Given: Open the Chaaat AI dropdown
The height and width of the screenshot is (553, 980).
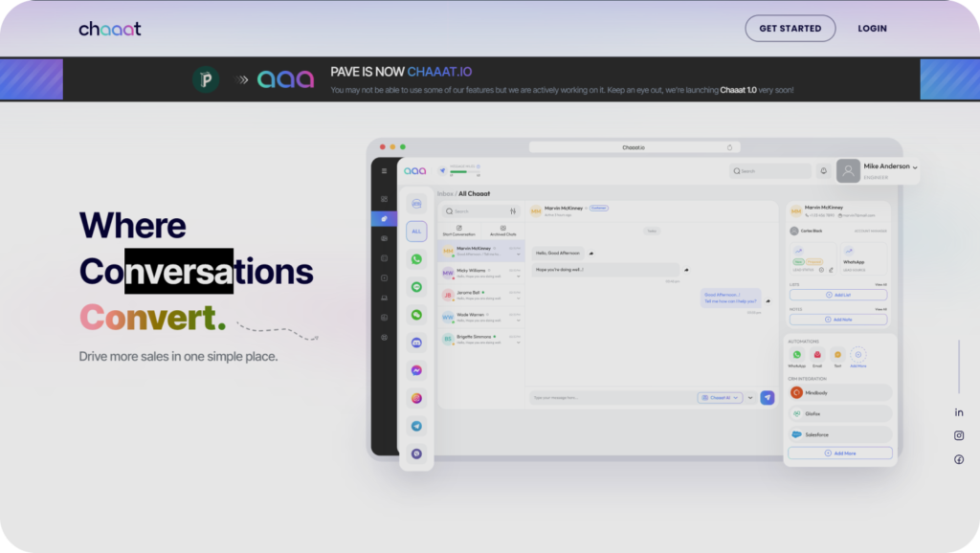Looking at the screenshot, I should [x=720, y=397].
